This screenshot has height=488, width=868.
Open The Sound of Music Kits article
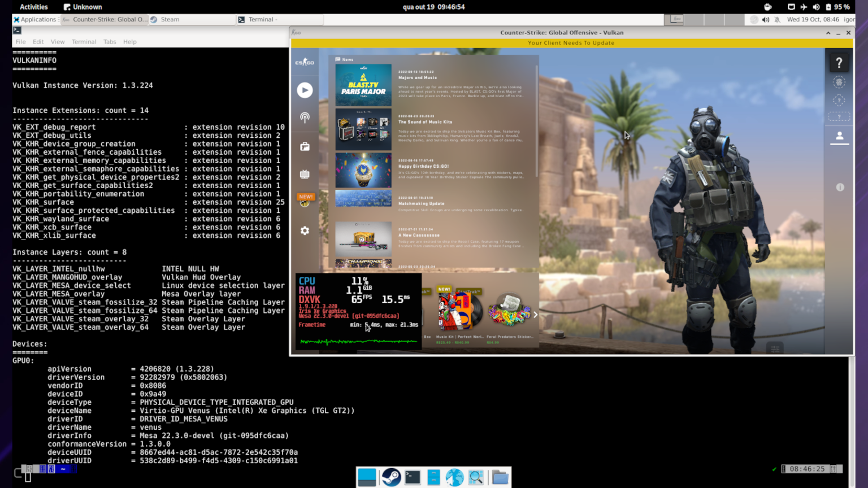click(426, 122)
